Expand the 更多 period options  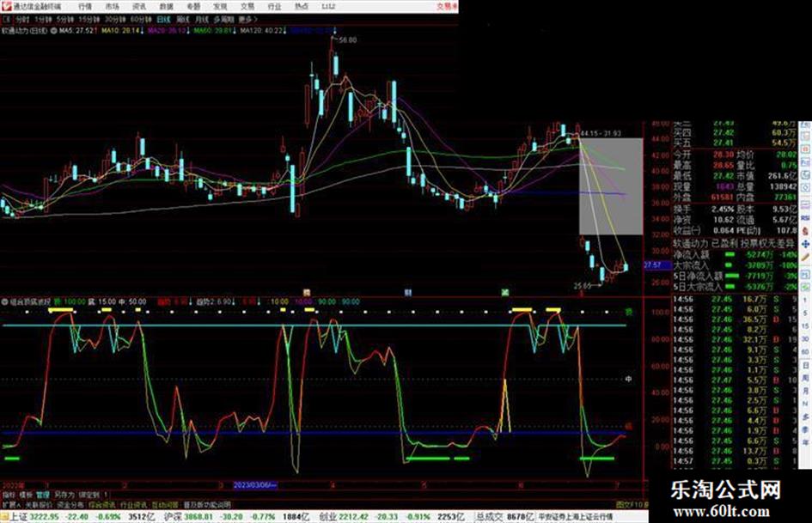[247, 20]
